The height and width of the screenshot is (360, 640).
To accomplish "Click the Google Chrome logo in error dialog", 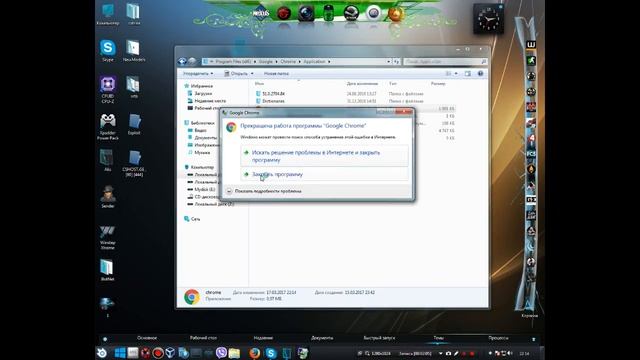I will coord(231,127).
